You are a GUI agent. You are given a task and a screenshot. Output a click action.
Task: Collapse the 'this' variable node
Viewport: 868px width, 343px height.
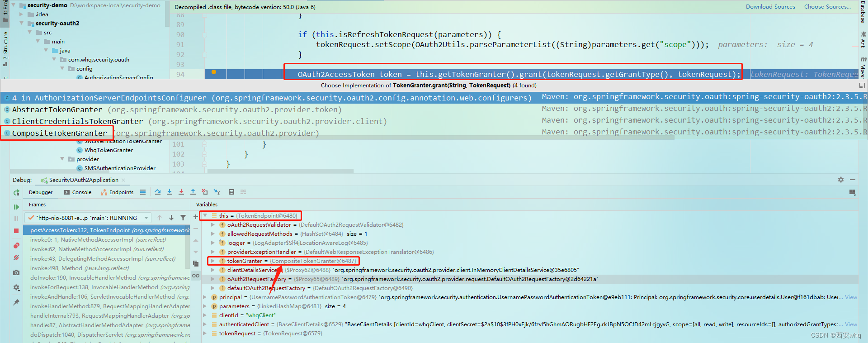coord(205,216)
